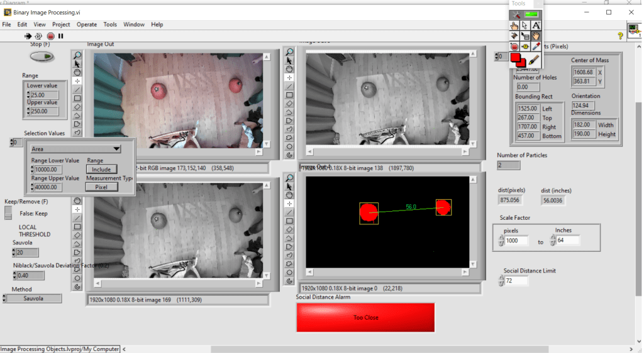Viewport: 644px width, 353px height.
Task: Increment the Social Distance Limit stepper
Action: coord(501,278)
